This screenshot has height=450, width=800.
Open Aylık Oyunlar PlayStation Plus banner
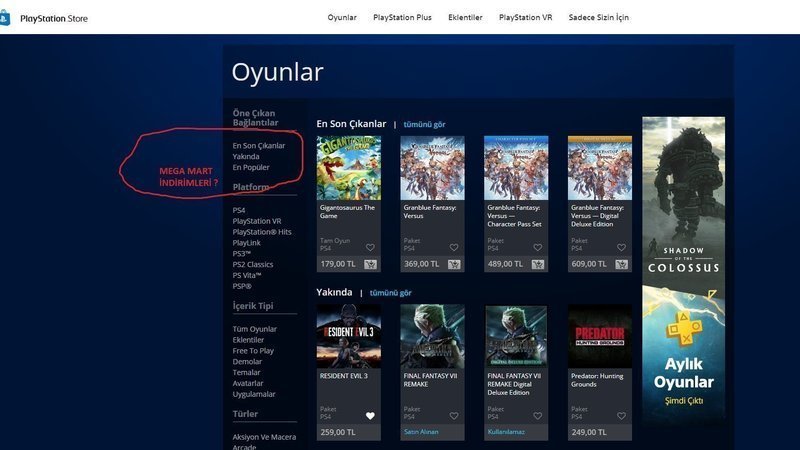tap(683, 355)
